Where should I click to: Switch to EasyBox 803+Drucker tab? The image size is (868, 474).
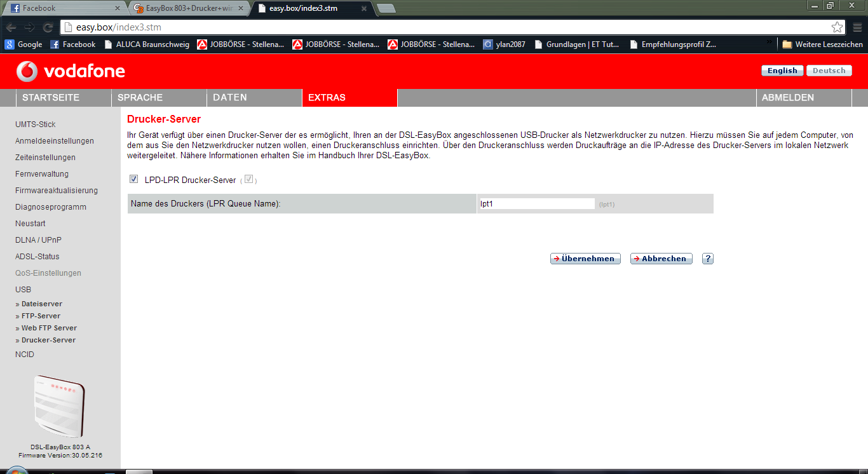point(187,8)
